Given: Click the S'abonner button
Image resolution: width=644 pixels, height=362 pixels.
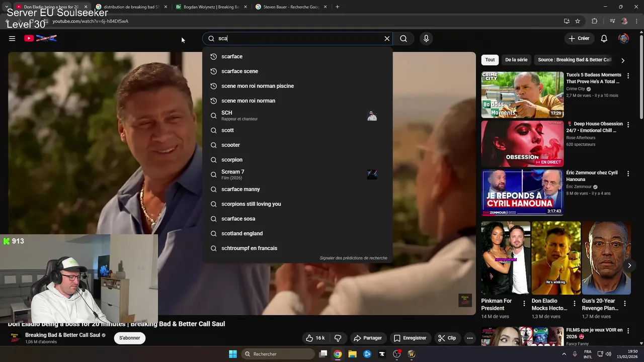Looking at the screenshot, I should click(129, 338).
